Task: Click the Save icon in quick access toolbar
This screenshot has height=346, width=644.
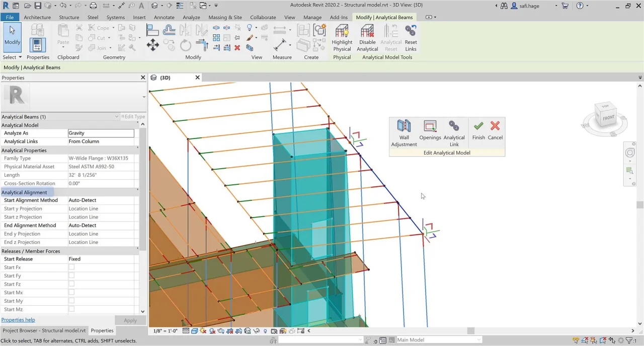Action: point(39,6)
